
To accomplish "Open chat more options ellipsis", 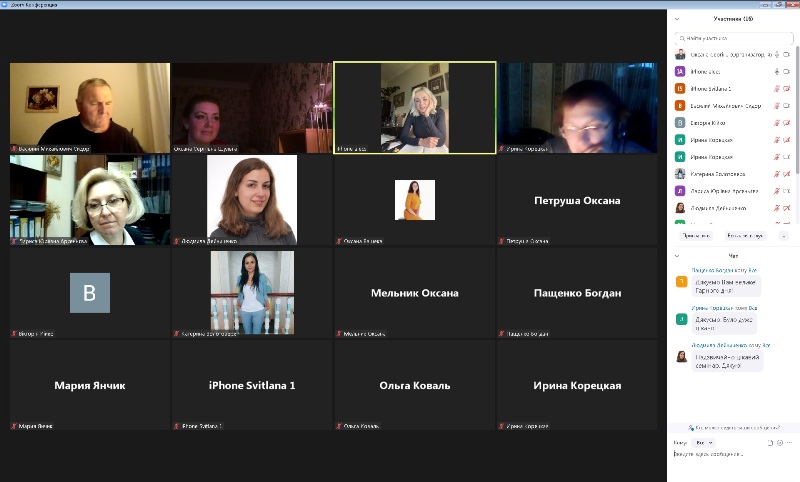I will tap(789, 442).
